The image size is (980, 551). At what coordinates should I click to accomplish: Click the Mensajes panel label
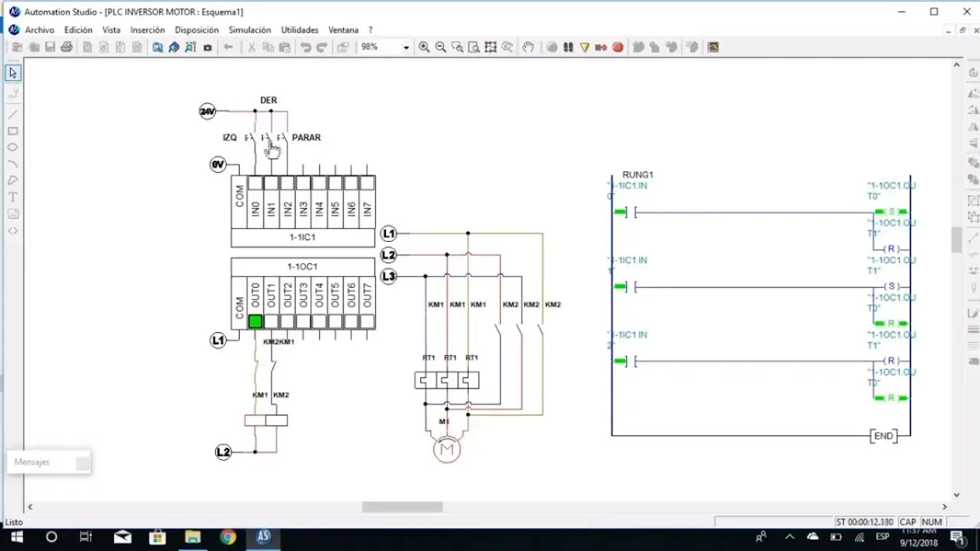[x=32, y=462]
